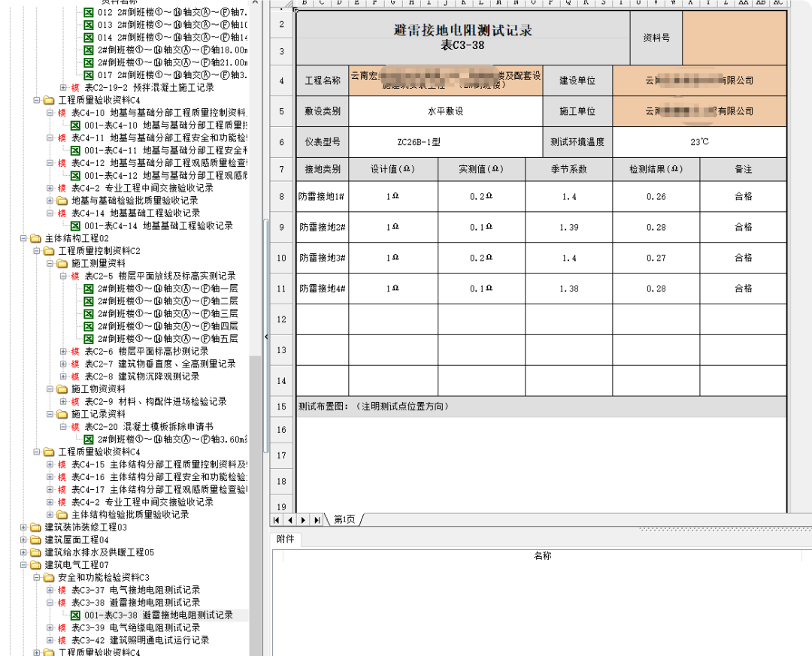812x656 pixels.
Task: Click the folder icon of 施工记录资料
Action: (62, 414)
